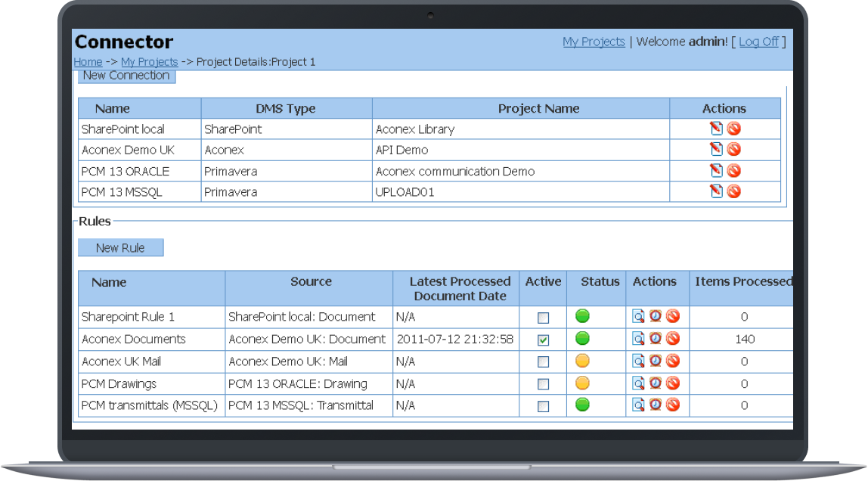Viewport: 868px width, 481px height.
Task: Click the New Rule button
Action: [120, 247]
